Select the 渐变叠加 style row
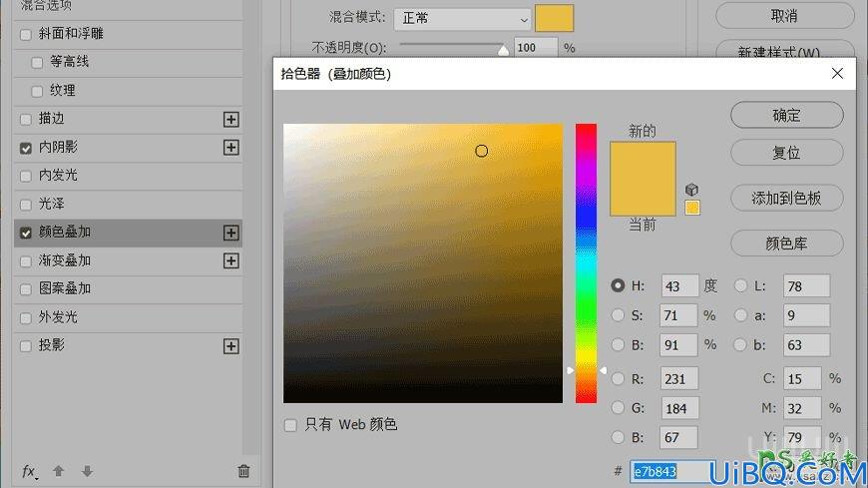Image resolution: width=868 pixels, height=488 pixels. [128, 260]
